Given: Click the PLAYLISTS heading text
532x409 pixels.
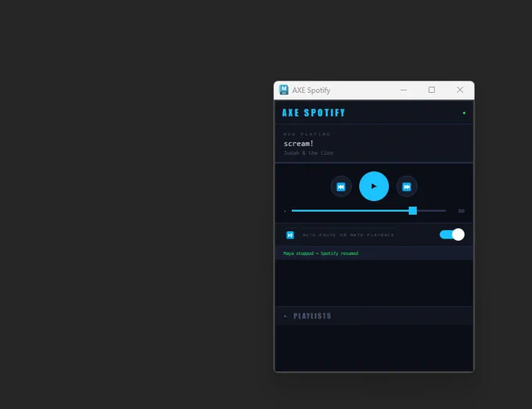Looking at the screenshot, I should 312,316.
